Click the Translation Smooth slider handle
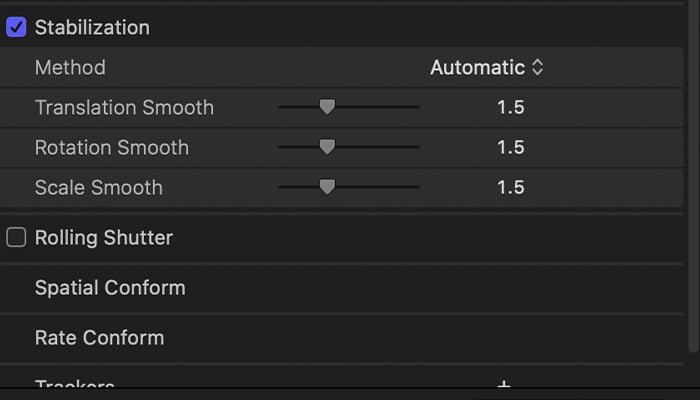 coord(327,107)
